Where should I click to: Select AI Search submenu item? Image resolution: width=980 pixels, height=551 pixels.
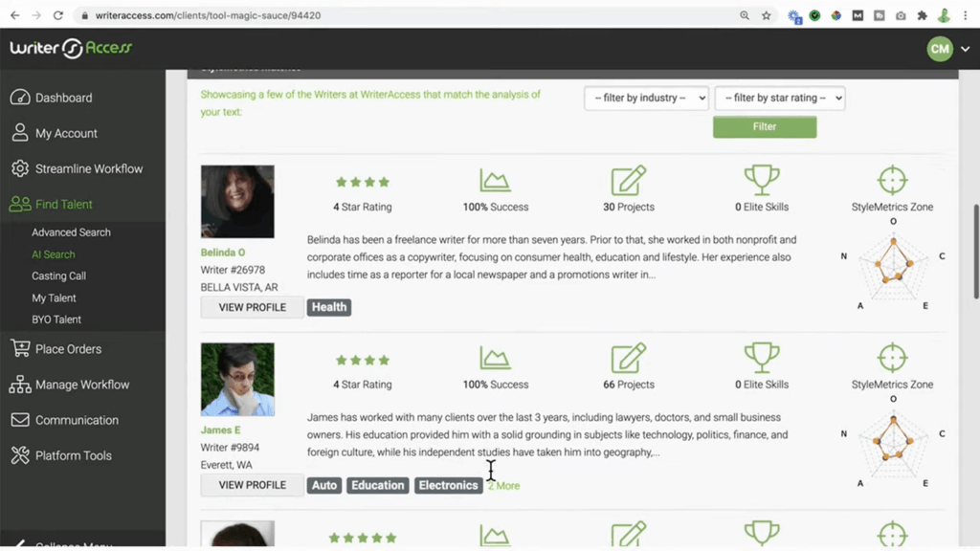[54, 254]
